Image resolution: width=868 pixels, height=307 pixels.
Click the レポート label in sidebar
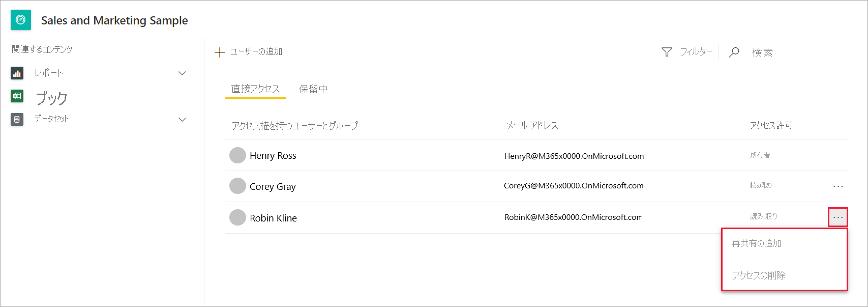(49, 73)
